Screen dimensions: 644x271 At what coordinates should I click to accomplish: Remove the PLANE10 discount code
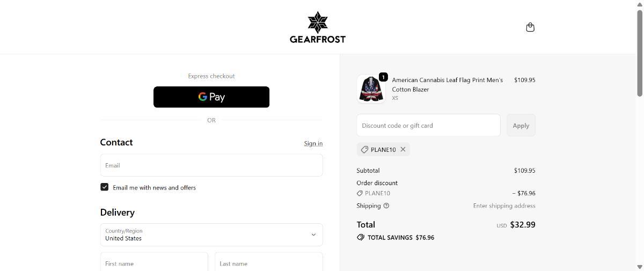[403, 149]
